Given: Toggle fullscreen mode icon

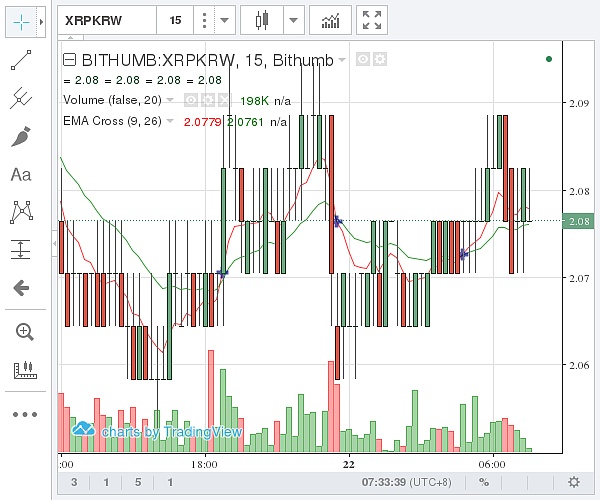Looking at the screenshot, I should pos(372,20).
